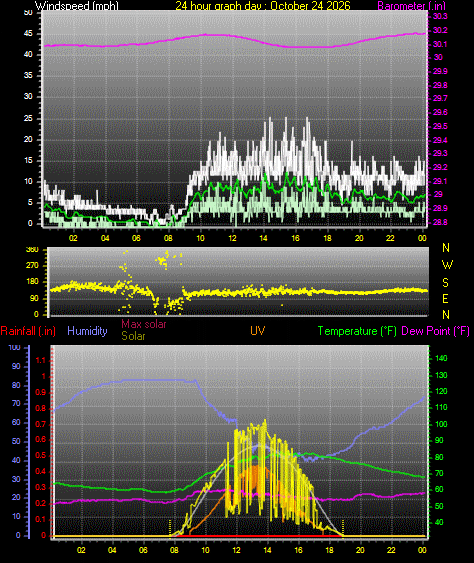
Task: Click the graph title October 24 2026
Action: coord(310,5)
